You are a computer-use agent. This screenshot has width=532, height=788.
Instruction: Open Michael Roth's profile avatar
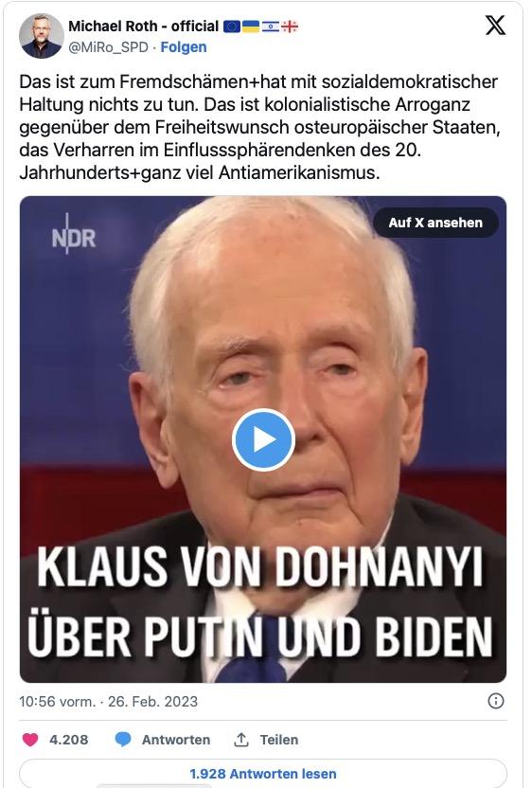click(42, 36)
